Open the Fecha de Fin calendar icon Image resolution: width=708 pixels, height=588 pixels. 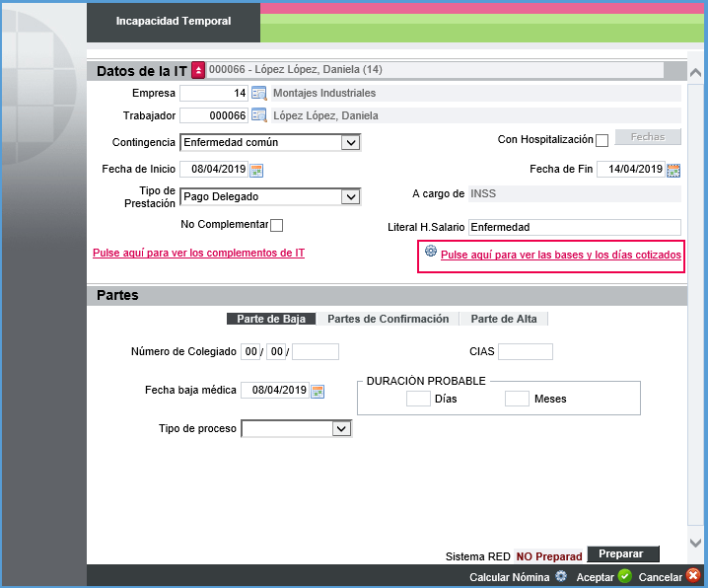673,171
